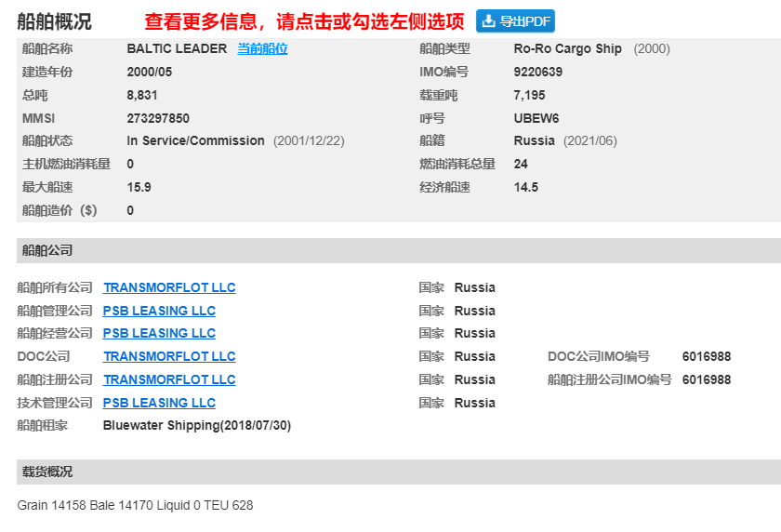Click Russia in the 技术管理公司 row
781x532 pixels.
point(475,403)
